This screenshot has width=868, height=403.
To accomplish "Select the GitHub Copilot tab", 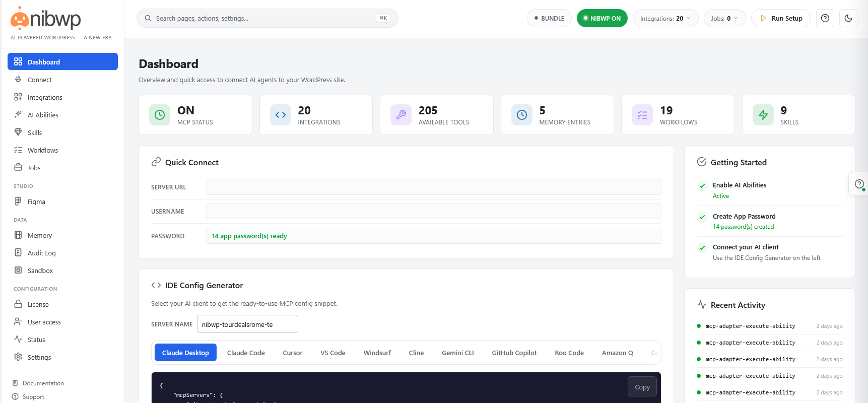I will point(514,353).
